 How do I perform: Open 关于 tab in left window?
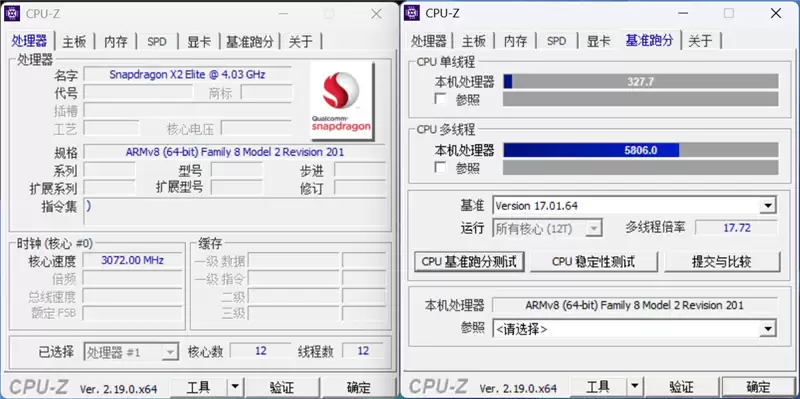coord(301,41)
